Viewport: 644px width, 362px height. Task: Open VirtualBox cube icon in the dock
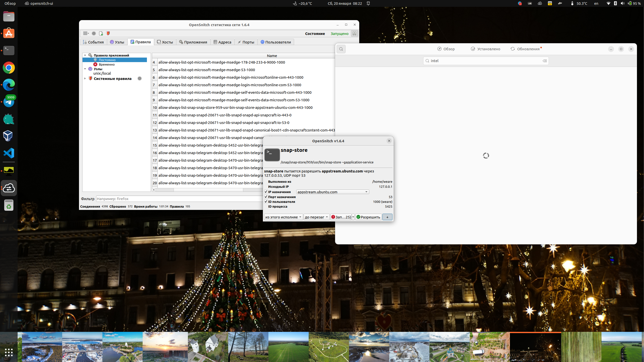click(8, 136)
